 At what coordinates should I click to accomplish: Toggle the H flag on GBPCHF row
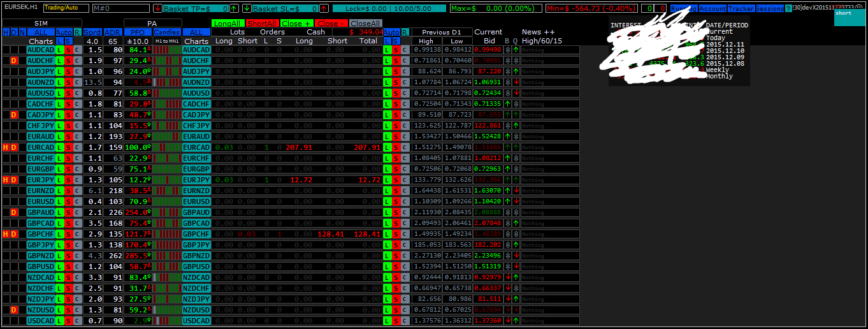point(6,234)
